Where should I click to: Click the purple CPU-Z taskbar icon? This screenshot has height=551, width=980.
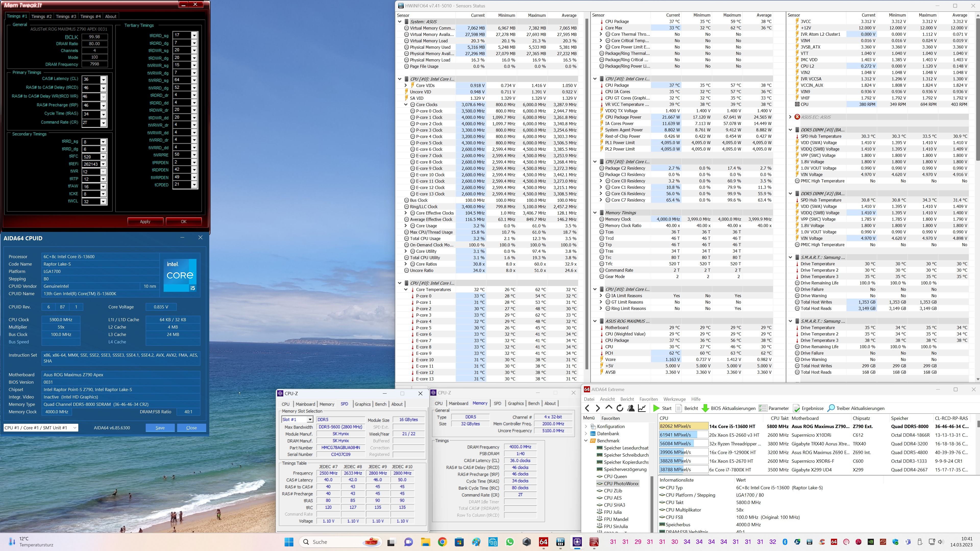coord(577,542)
